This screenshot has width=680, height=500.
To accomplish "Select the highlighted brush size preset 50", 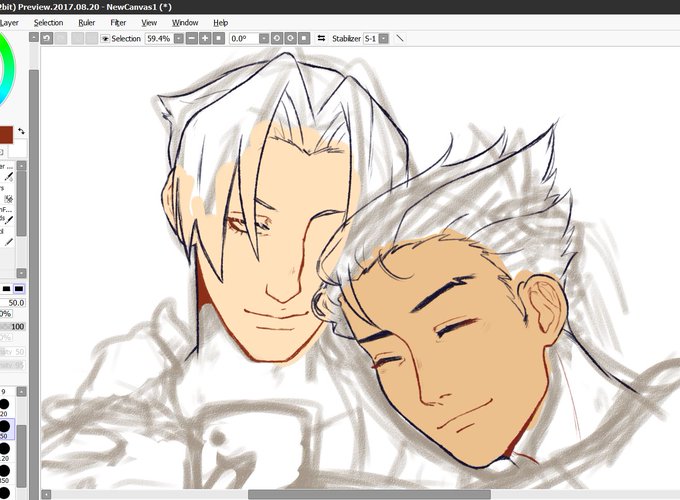I will 5,429.
